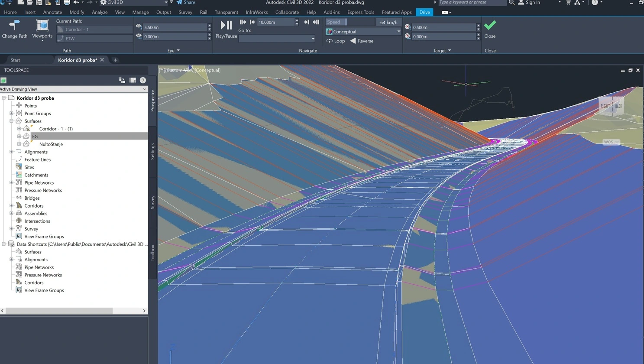
Task: Click the Share icon in title bar
Action: point(179,3)
